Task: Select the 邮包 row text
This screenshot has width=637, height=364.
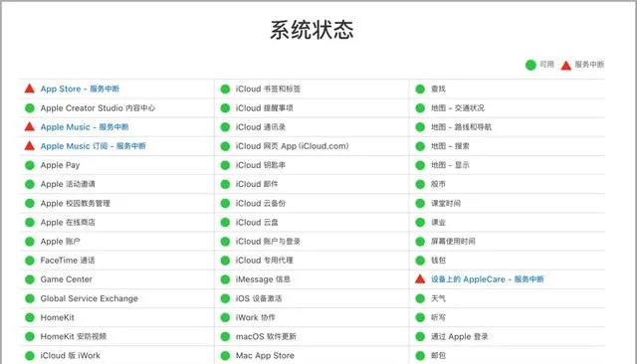Action: pos(438,355)
